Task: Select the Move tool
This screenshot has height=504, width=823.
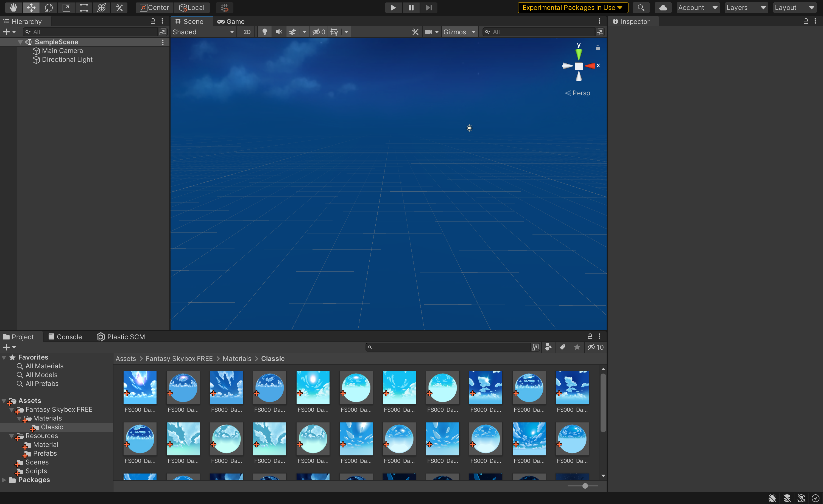Action: click(x=31, y=7)
